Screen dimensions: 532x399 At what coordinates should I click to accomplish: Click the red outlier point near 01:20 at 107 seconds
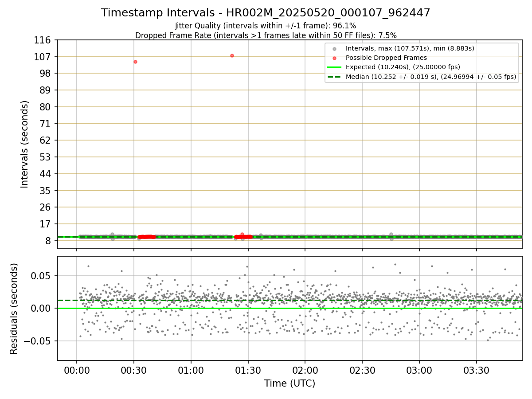232,55
